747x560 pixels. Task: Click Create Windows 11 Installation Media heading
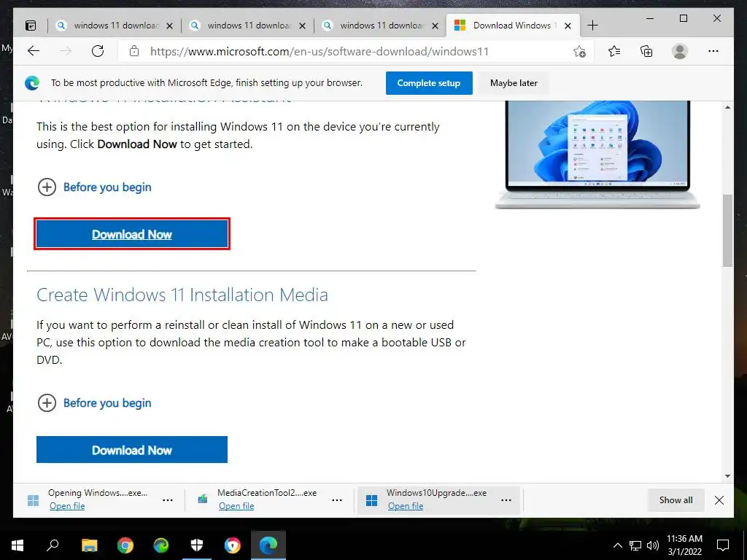[x=182, y=295]
